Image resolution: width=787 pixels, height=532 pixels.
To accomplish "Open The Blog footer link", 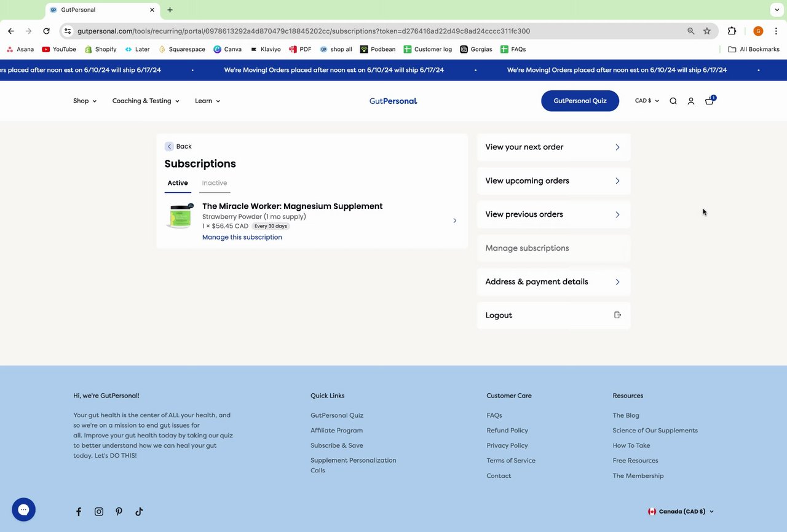I will click(x=626, y=415).
